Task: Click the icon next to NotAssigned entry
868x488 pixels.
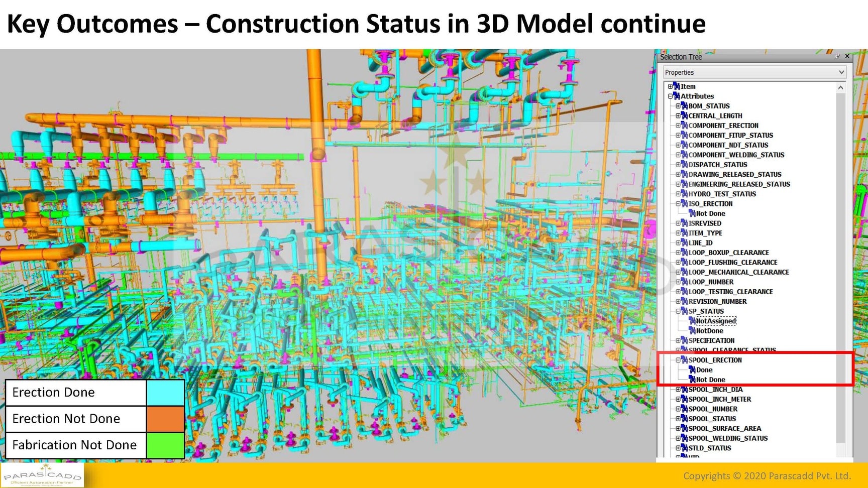Action: coord(692,321)
